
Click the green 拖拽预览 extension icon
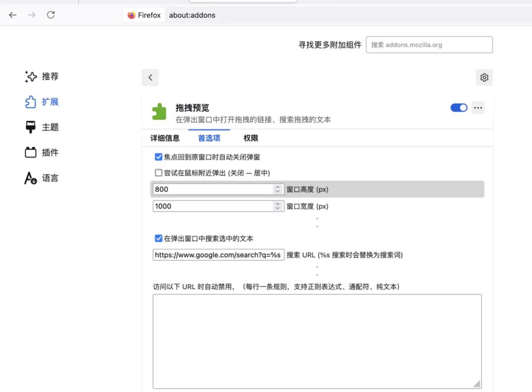(x=159, y=112)
